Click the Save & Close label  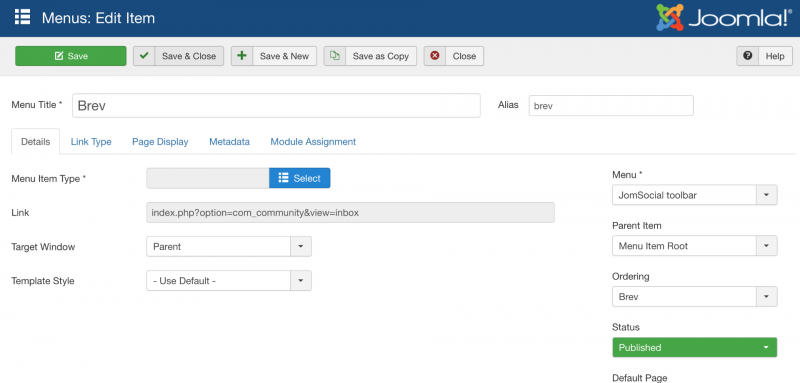click(x=189, y=56)
